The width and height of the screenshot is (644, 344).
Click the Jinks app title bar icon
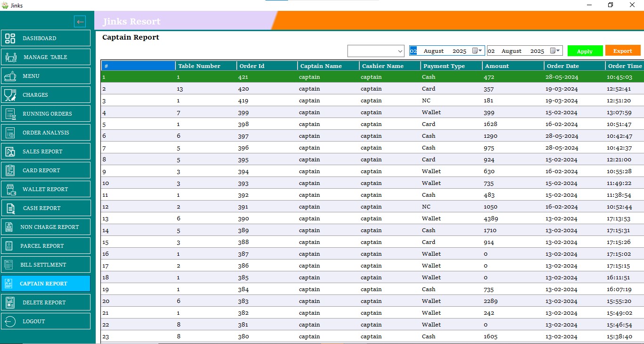(x=5, y=5)
